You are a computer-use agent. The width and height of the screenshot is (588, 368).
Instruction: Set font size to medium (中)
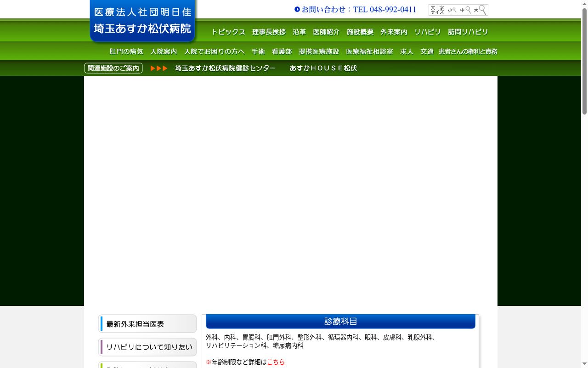point(465,10)
